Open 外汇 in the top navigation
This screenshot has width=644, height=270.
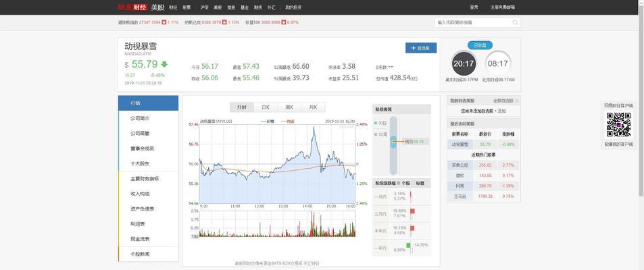[x=272, y=7]
